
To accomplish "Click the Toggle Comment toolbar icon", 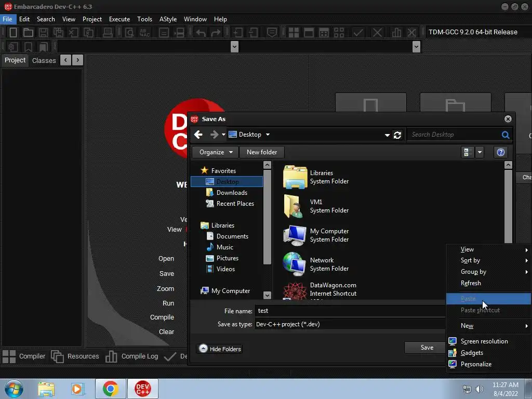I will (272, 33).
